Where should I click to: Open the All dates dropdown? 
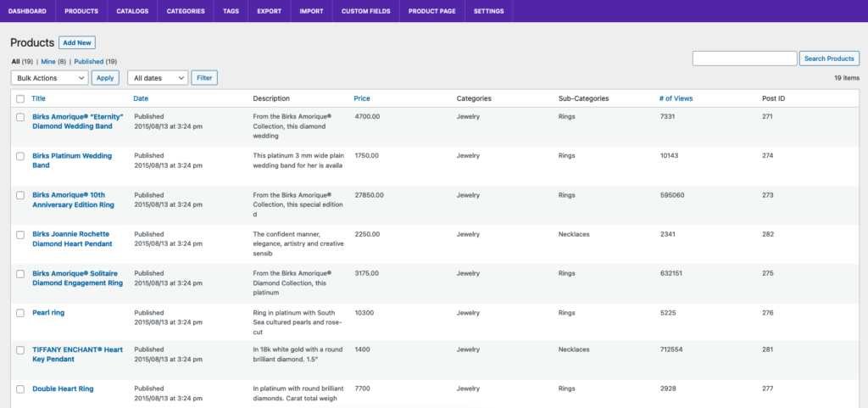tap(158, 78)
